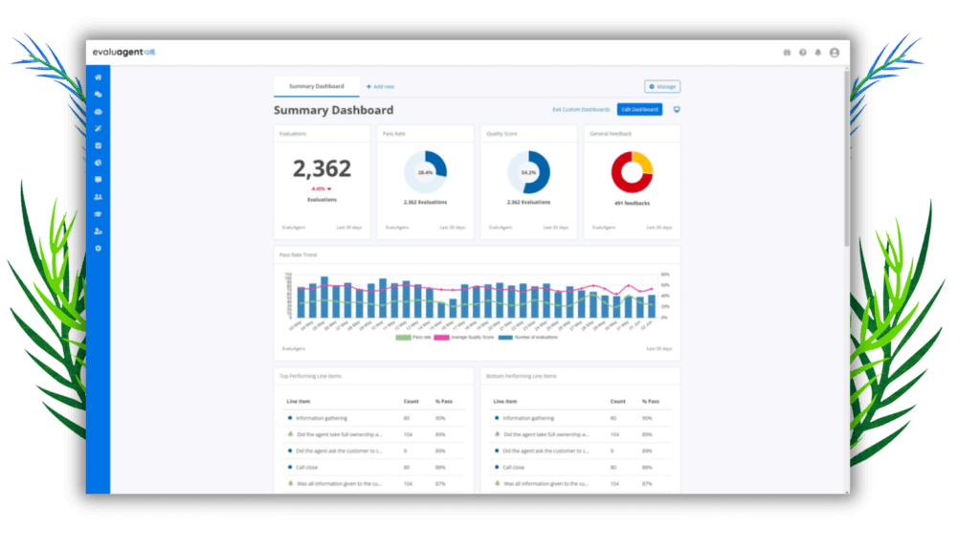This screenshot has height=551, width=980.
Task: Select 'Did the agent take full ownership' in Top table
Action: [374, 434]
